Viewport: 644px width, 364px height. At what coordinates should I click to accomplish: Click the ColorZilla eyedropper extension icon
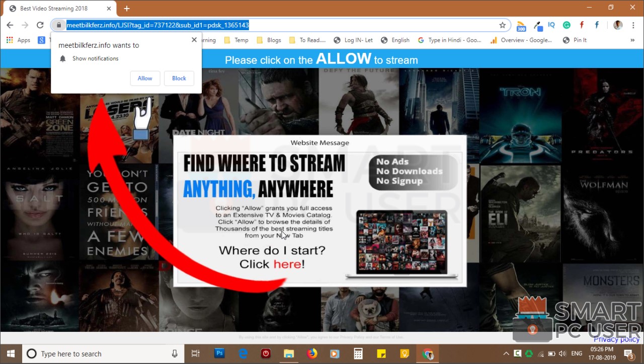point(537,25)
